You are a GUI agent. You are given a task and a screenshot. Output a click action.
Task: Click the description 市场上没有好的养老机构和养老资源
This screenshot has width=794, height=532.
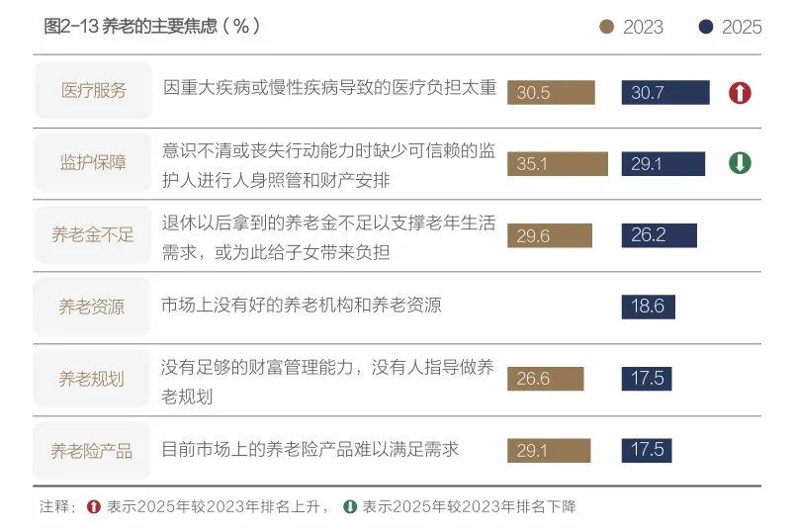[x=302, y=306]
